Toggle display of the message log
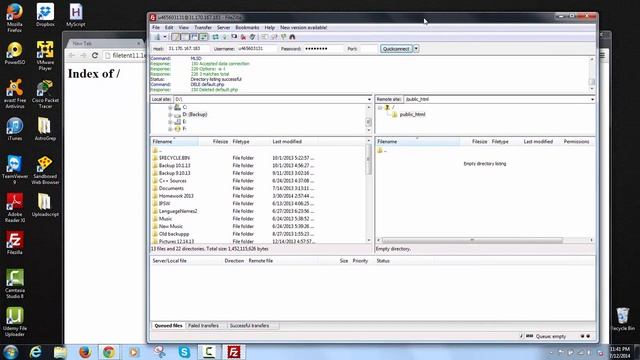Image resolution: width=640 pixels, height=360 pixels. (x=176, y=37)
